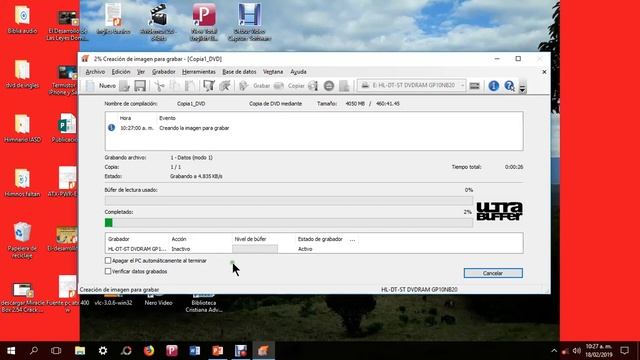Open the Edición menu

[x=121, y=72]
